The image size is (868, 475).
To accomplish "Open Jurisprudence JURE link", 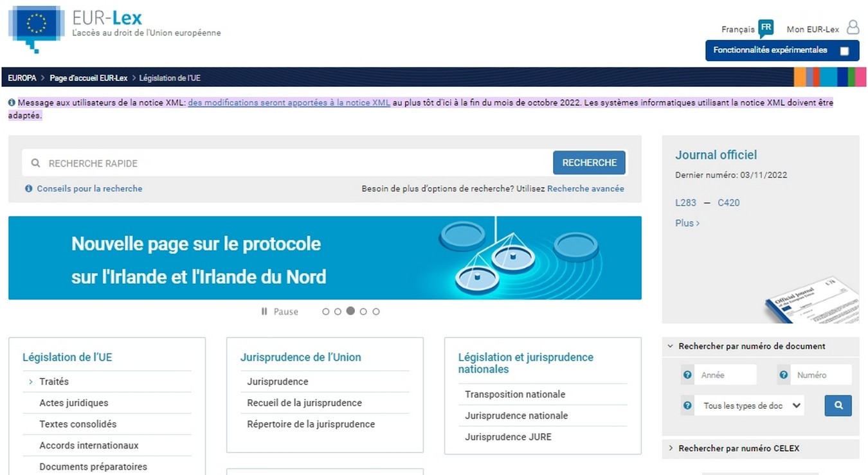I will (508, 437).
